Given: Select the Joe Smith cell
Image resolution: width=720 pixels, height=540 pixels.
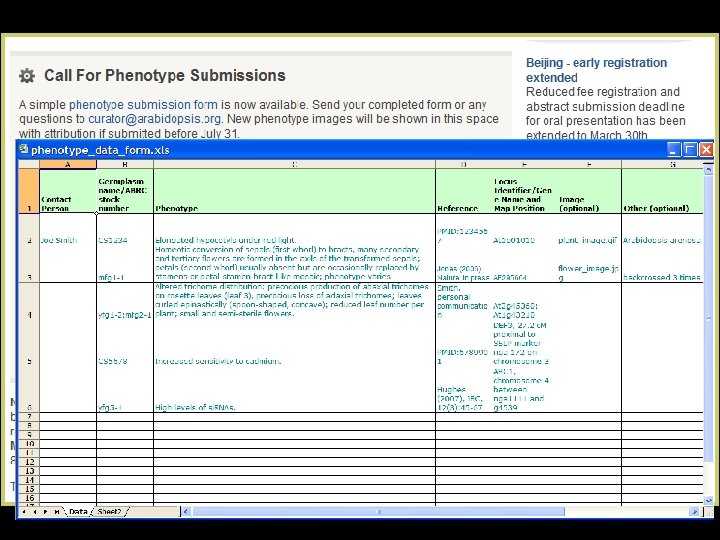Looking at the screenshot, I should 68,229.
